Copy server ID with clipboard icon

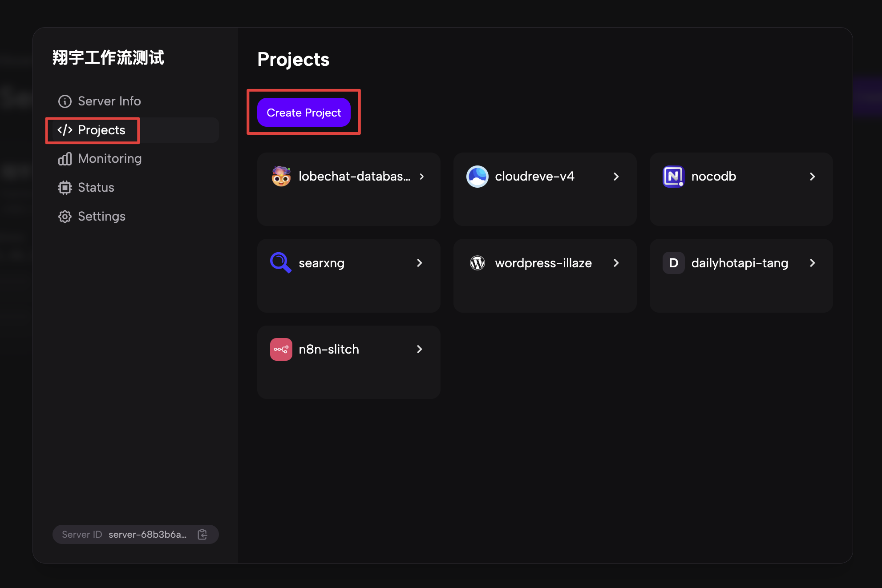(202, 534)
